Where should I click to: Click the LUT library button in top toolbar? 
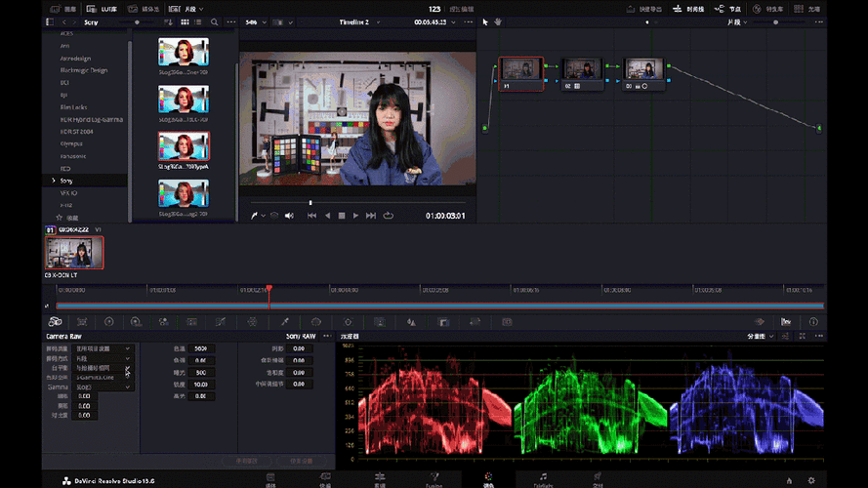(103, 8)
